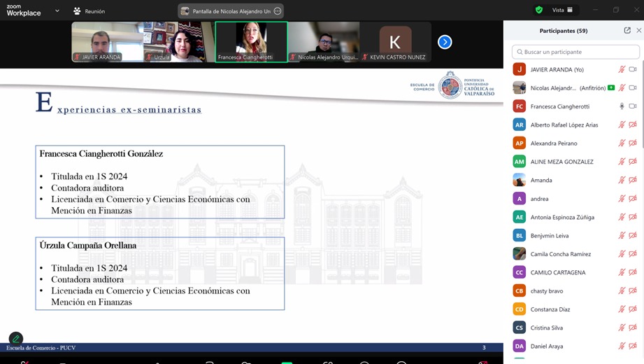Click Francesca Ciangherotti's microphone icon in list

[622, 106]
